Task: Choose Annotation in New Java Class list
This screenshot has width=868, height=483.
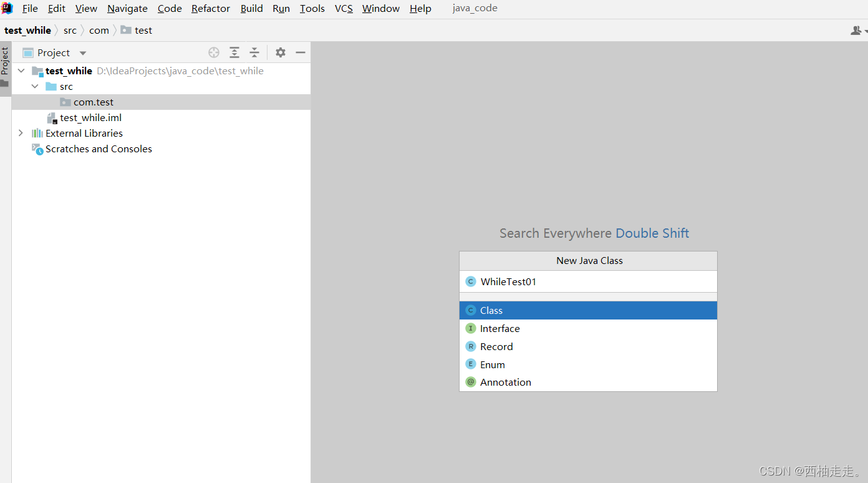Action: pos(588,382)
